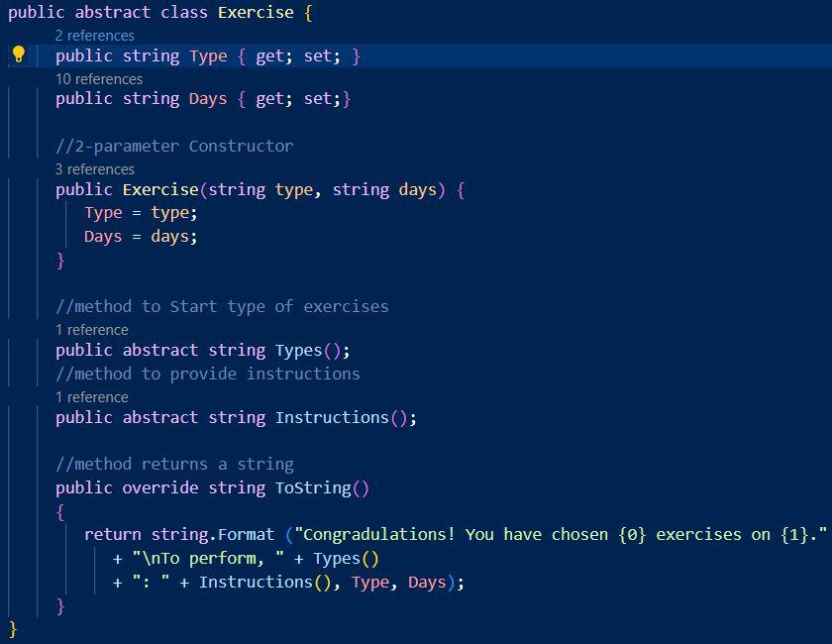The width and height of the screenshot is (832, 644).
Task: Click the comment '//2-parameter Constructor'
Action: tap(174, 146)
